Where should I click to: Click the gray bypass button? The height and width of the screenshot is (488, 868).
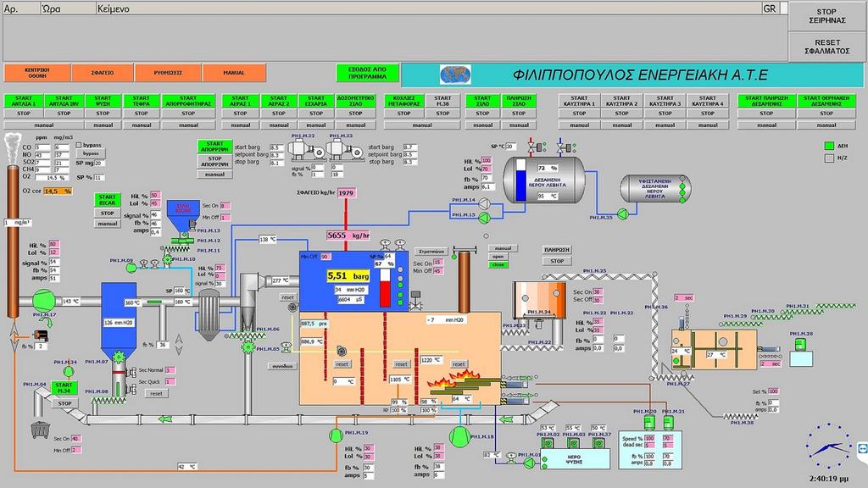click(x=92, y=154)
